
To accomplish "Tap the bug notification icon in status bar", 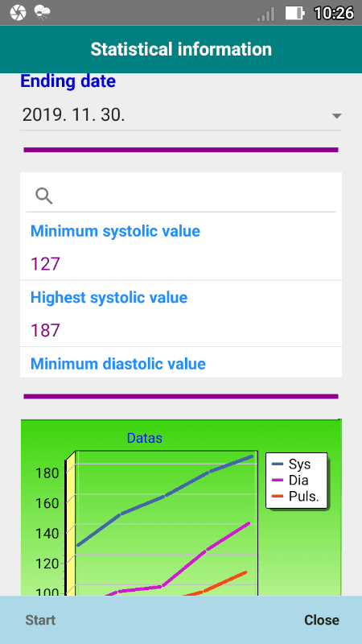I will point(43,13).
